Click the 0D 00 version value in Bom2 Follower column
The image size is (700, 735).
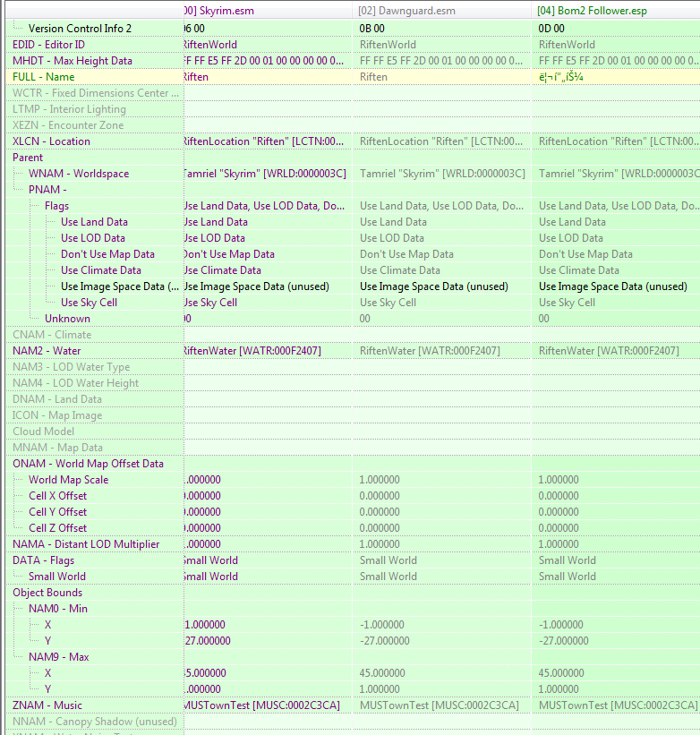[x=551, y=29]
